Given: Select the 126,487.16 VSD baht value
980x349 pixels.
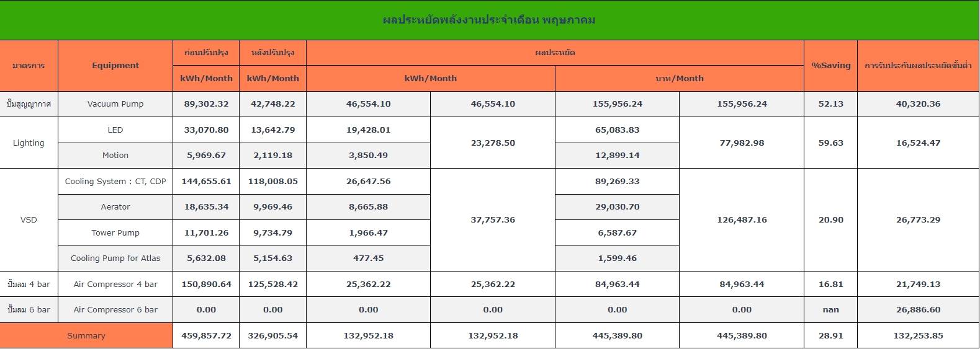Looking at the screenshot, I should 742,220.
